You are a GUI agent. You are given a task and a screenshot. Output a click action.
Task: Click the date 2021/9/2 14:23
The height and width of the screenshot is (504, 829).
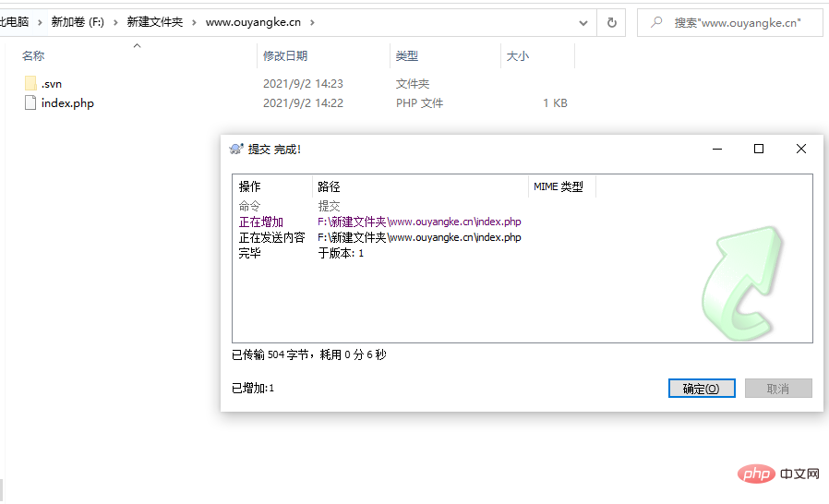click(303, 84)
